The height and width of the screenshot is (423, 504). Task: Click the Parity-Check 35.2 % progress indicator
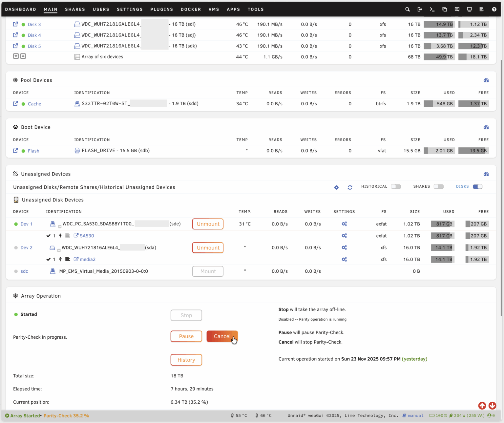pyautogui.click(x=66, y=415)
